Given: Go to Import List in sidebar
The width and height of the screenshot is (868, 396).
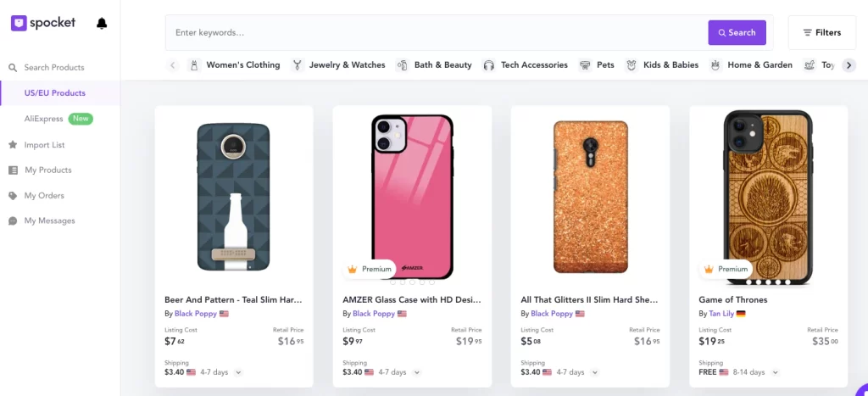Looking at the screenshot, I should click(x=44, y=145).
